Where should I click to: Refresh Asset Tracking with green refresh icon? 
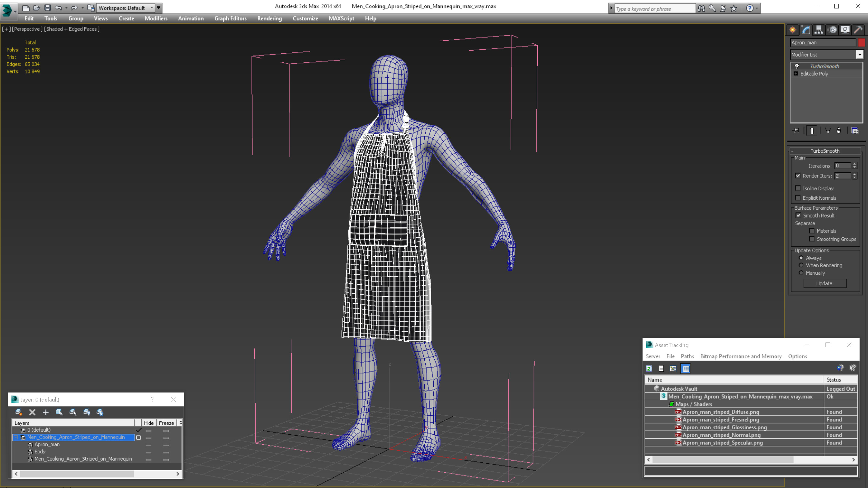click(649, 368)
